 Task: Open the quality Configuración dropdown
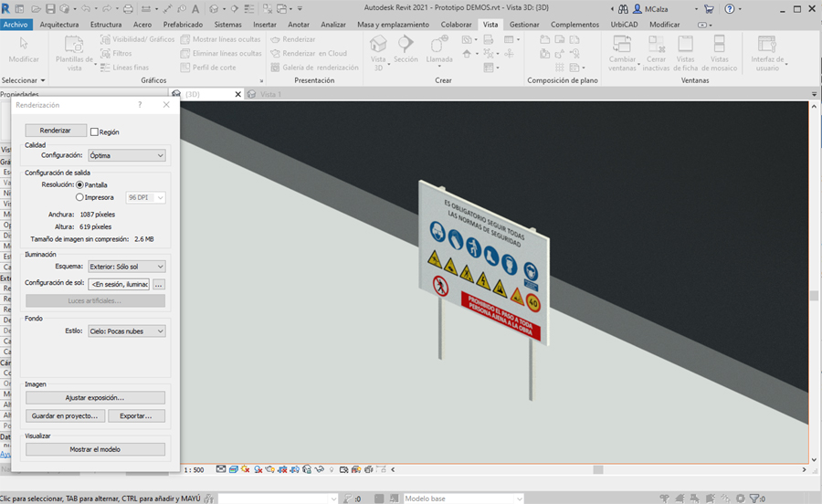point(126,156)
